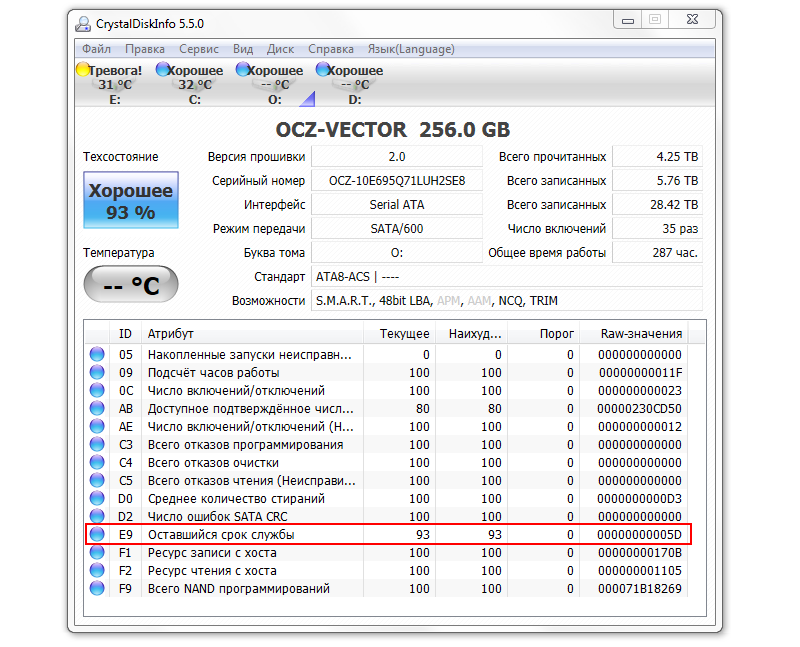Open the Вид menu

pos(243,49)
